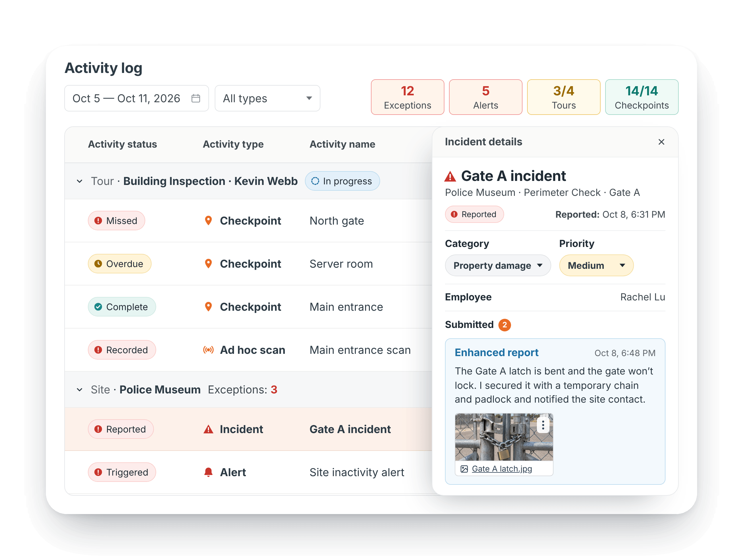Image resolution: width=743 pixels, height=560 pixels.
Task: Click the ad hoc scan signal icon
Action: [x=208, y=350]
